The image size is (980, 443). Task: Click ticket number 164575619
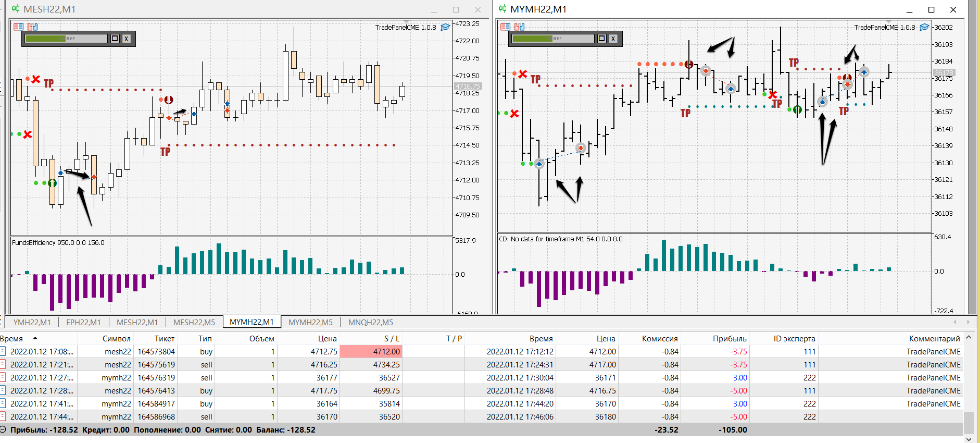pos(156,364)
